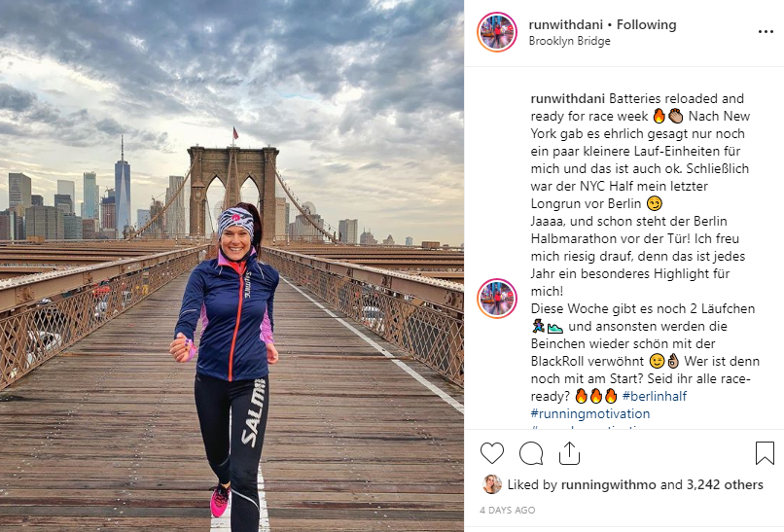Image resolution: width=784 pixels, height=532 pixels.
Task: Open the Brooklyn Bridge location link
Action: 569,41
